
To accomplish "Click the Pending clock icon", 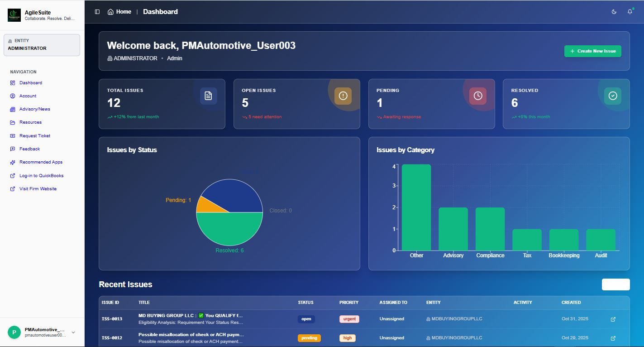I will pyautogui.click(x=478, y=96).
